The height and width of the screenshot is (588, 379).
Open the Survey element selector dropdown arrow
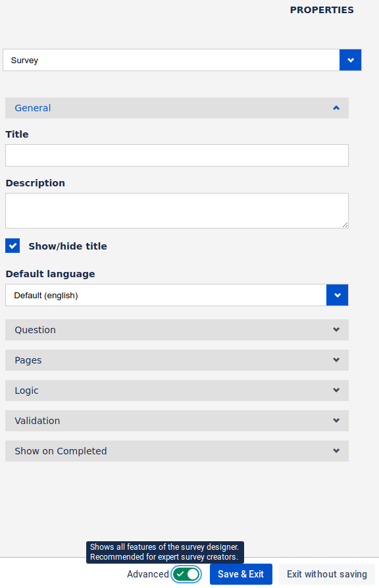click(350, 60)
